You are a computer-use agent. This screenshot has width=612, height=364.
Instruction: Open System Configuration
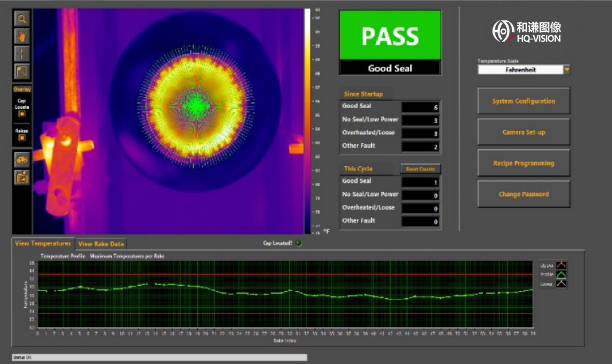click(524, 101)
